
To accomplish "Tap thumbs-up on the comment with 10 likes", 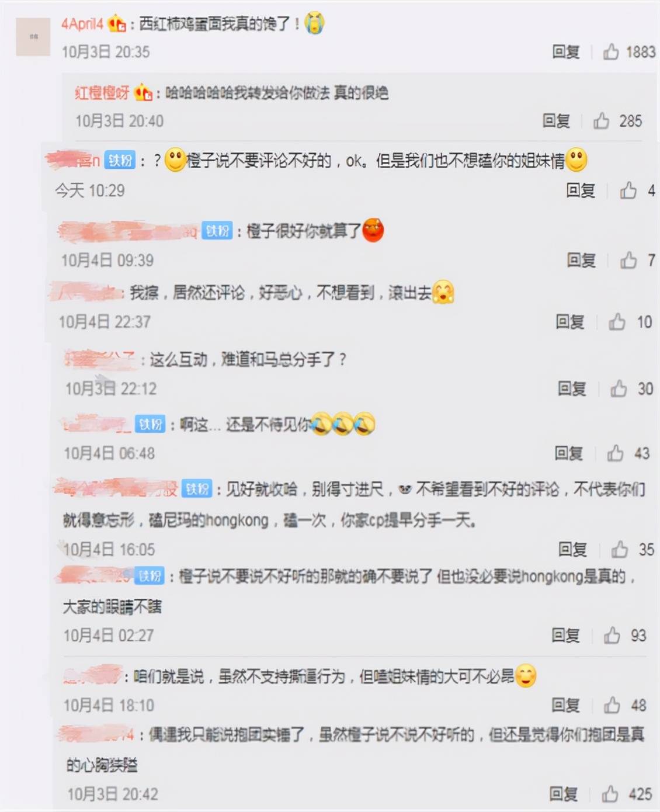I will tap(617, 322).
